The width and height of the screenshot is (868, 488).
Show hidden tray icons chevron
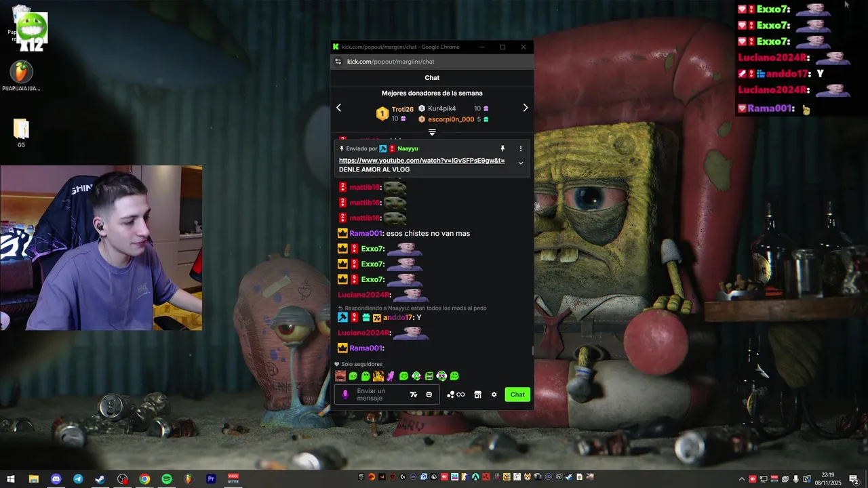coord(741,479)
